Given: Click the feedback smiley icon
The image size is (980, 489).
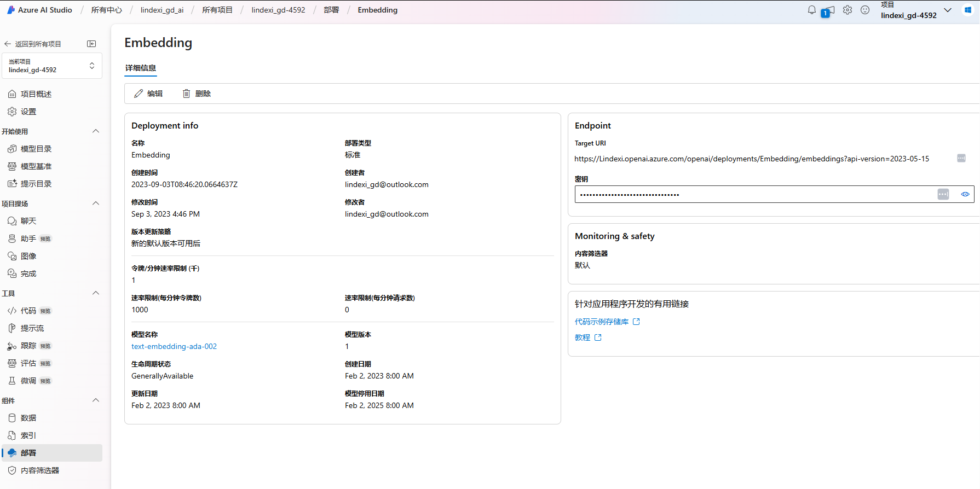Looking at the screenshot, I should [865, 10].
